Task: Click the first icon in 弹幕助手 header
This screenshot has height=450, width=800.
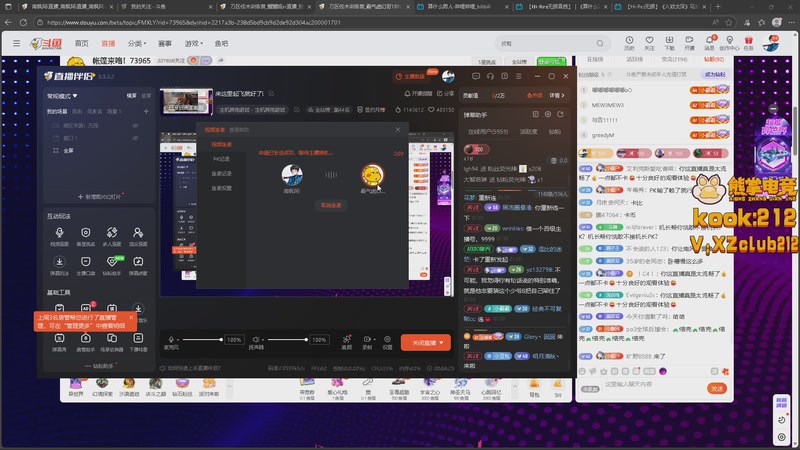Action: point(535,114)
